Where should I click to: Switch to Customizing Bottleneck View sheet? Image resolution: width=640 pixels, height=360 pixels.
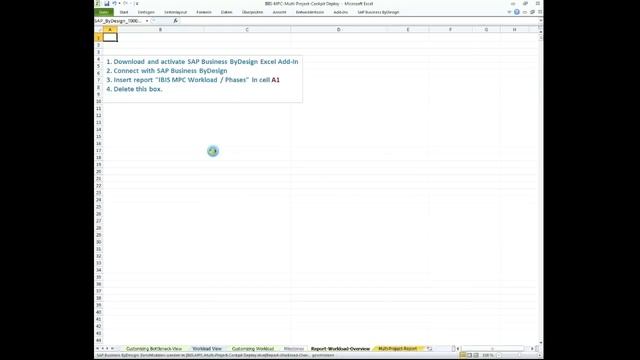153,349
